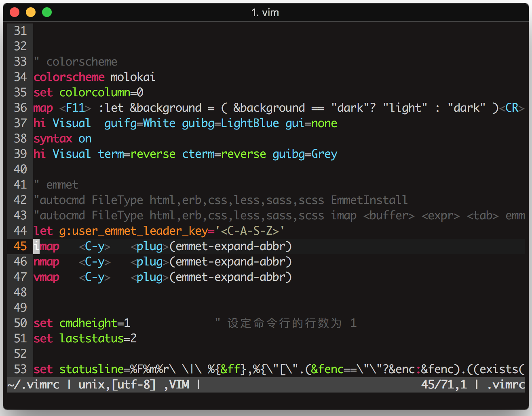Click the 'guibg=Grey' setting
The height and width of the screenshot is (416, 532).
[305, 154]
